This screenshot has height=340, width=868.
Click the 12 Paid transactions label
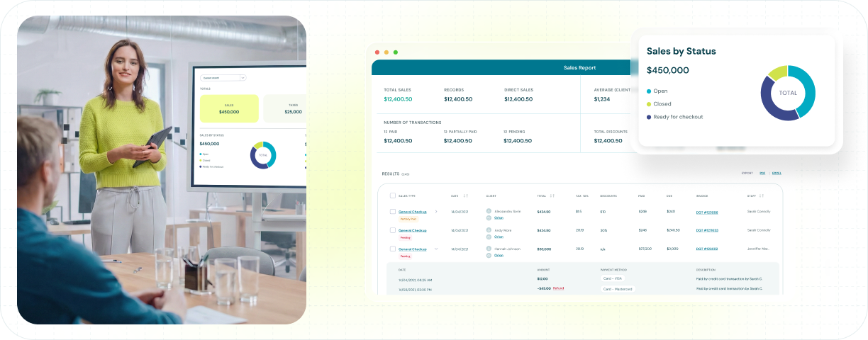(391, 132)
